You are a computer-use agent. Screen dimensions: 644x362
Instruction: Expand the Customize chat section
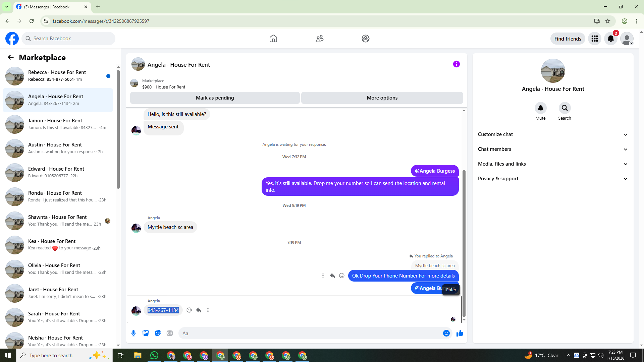click(552, 134)
